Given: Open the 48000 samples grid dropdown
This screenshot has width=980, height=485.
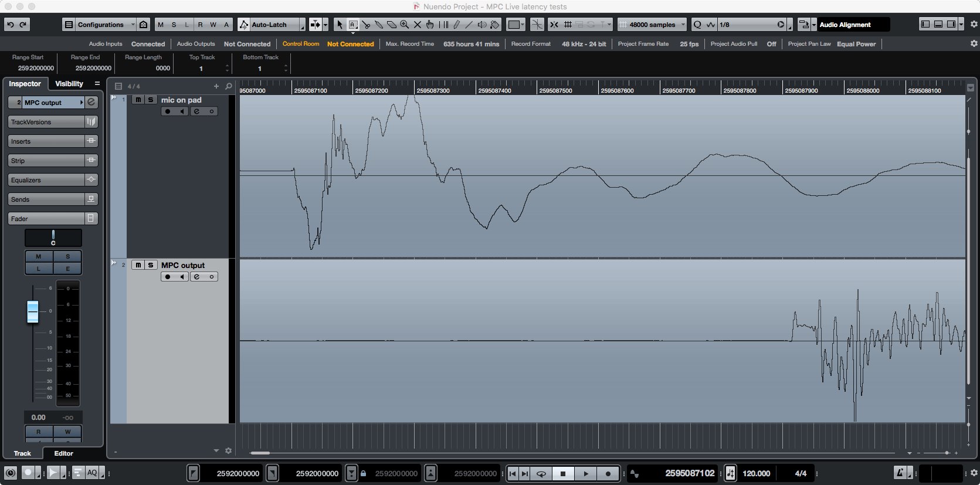Looking at the screenshot, I should (652, 25).
